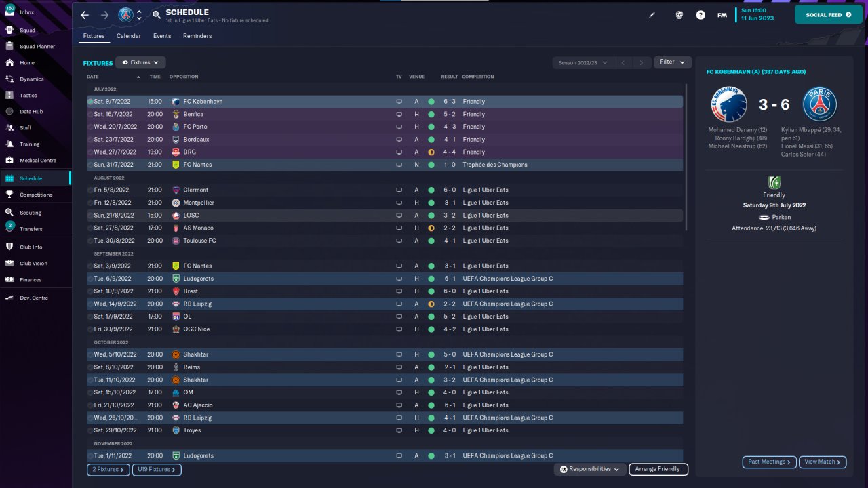Click the date and time display
868x488 pixels.
click(757, 14)
